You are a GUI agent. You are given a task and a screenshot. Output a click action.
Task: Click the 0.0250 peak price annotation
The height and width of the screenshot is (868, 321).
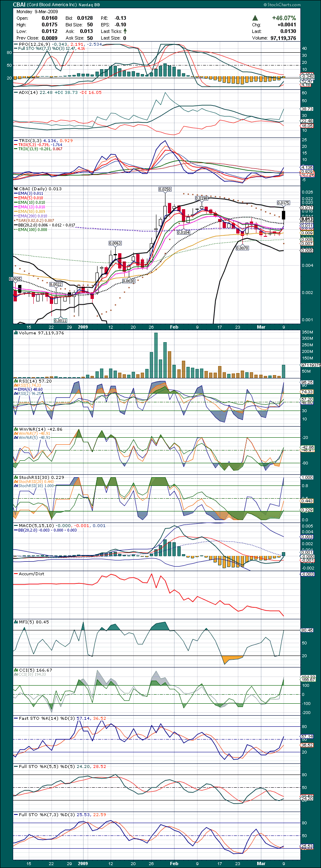point(165,189)
